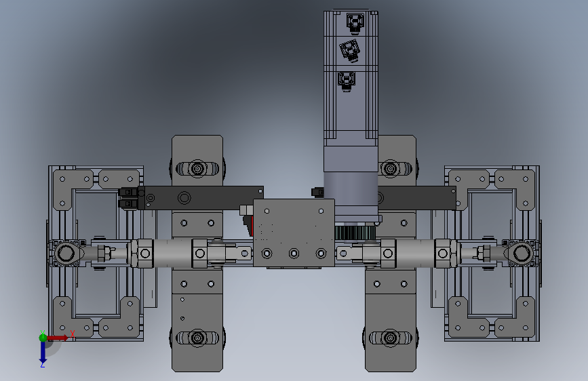Select the right pneumatic cylinder barrel

pyautogui.click(x=415, y=253)
